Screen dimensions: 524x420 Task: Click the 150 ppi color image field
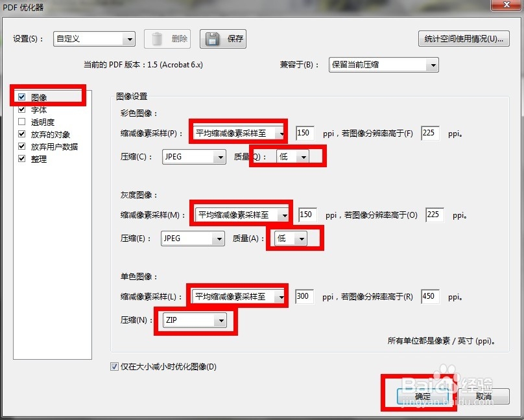click(x=304, y=132)
